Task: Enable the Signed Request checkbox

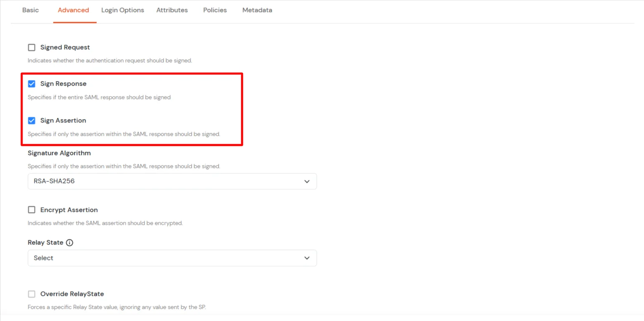Action: click(x=31, y=47)
